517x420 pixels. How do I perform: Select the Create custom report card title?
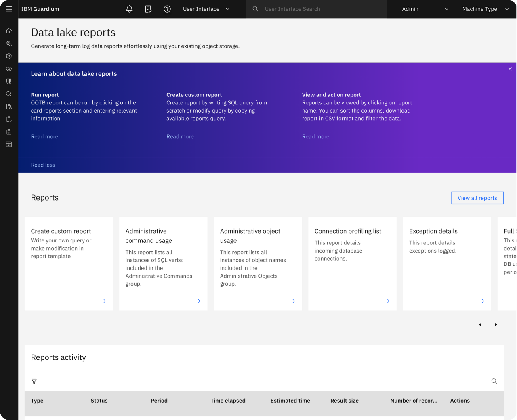click(x=61, y=231)
